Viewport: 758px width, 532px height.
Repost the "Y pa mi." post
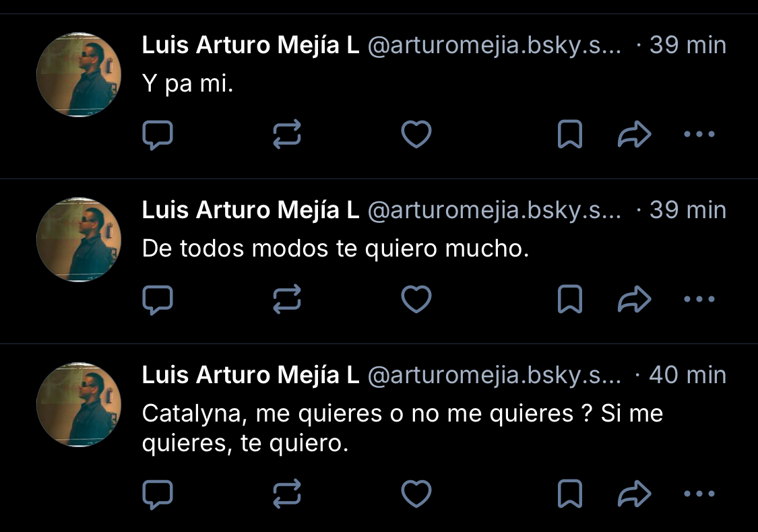point(287,135)
